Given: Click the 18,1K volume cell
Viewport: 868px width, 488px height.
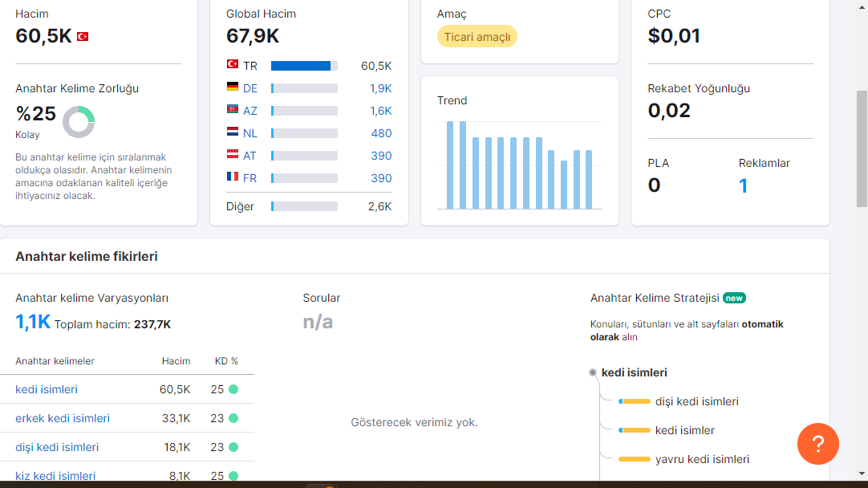Looking at the screenshot, I should 177,447.
